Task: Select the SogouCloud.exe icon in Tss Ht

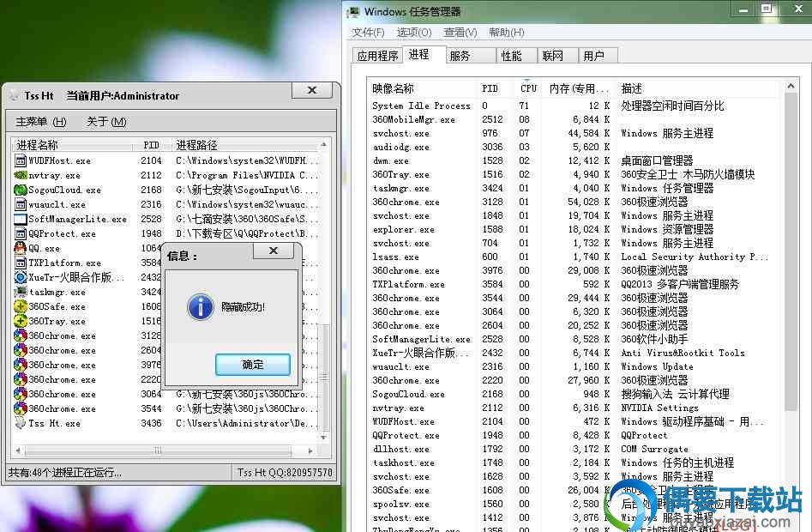Action: point(21,190)
